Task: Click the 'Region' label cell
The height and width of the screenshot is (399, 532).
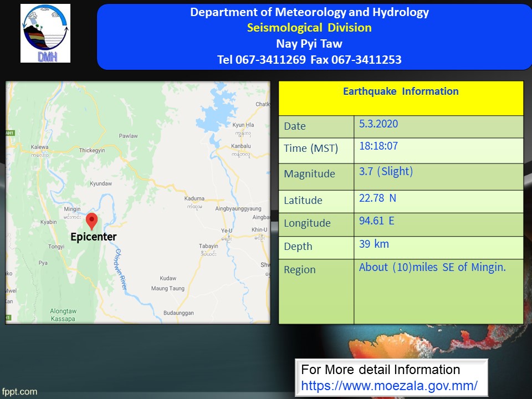Action: pyautogui.click(x=316, y=292)
